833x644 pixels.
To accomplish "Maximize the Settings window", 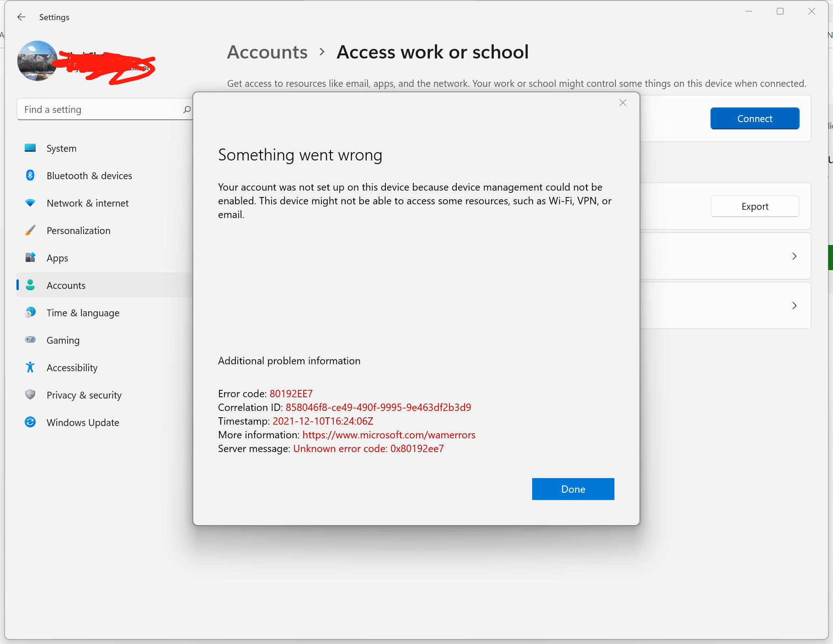I will tap(780, 11).
